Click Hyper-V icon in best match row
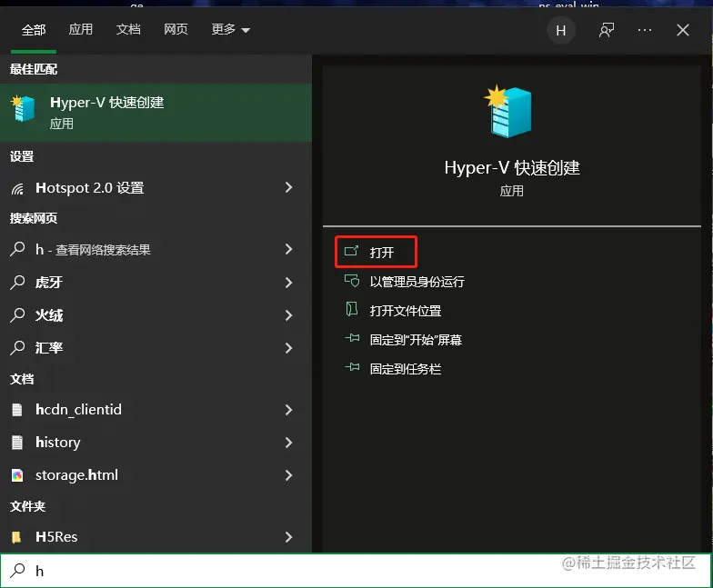713x588 pixels. [24, 108]
